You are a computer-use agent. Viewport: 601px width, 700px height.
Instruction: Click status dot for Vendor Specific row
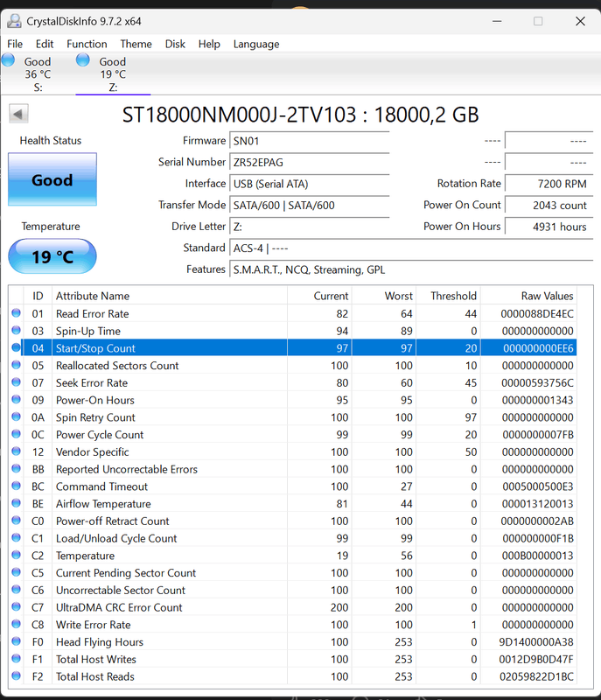[x=16, y=451]
